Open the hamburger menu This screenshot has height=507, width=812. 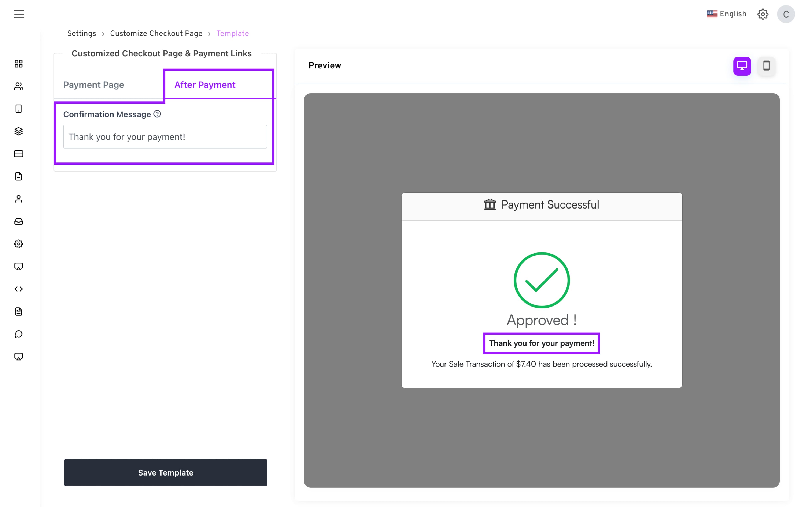click(x=19, y=14)
